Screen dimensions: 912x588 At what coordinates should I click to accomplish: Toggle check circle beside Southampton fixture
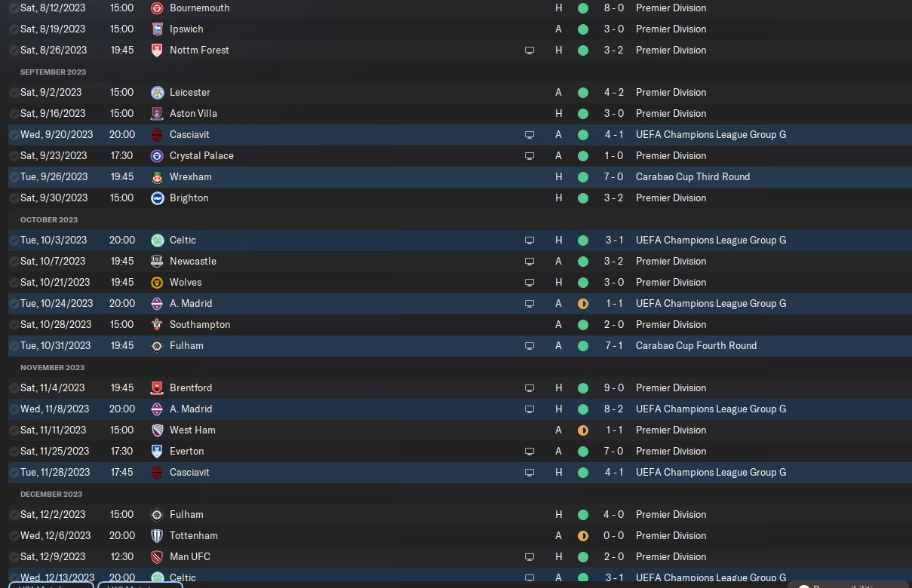14,324
